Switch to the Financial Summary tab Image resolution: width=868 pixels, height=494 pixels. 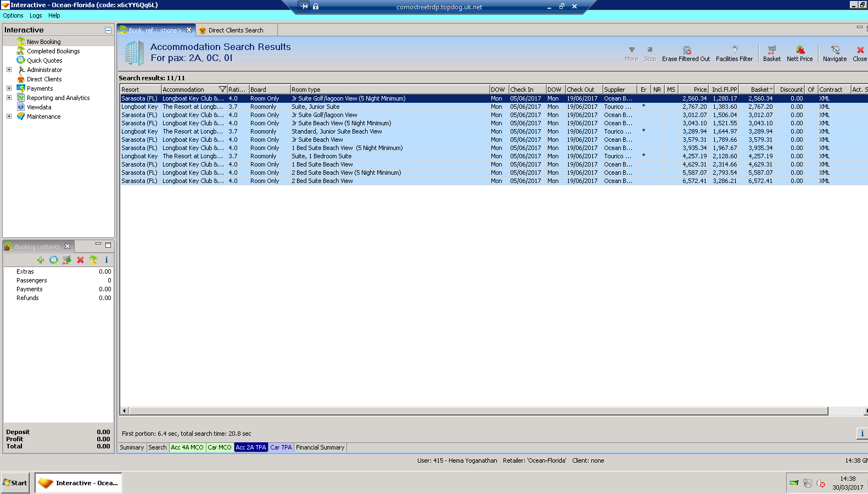tap(320, 447)
